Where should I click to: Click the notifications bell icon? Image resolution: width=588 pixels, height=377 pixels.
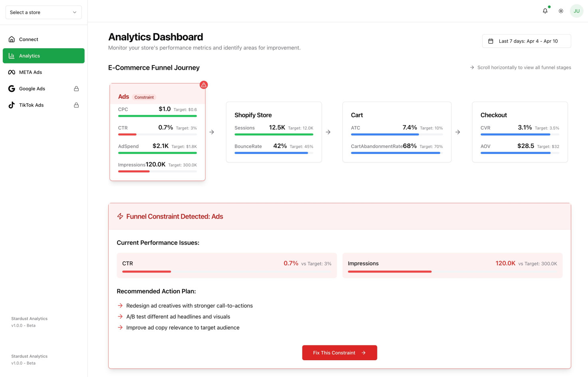click(x=545, y=11)
